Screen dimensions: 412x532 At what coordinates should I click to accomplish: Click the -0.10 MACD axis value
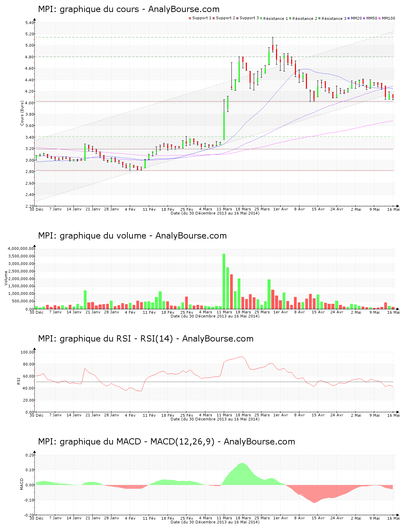click(x=29, y=500)
